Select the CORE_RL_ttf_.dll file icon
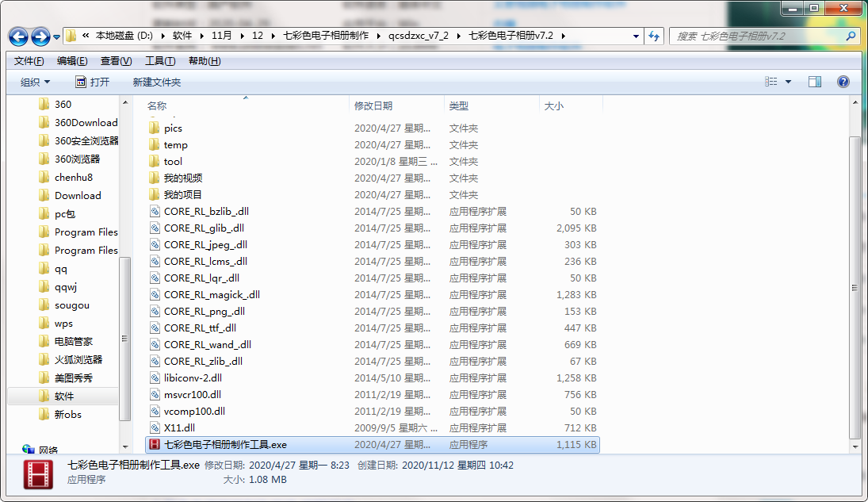Screen dimensions: 868x502 (155, 328)
